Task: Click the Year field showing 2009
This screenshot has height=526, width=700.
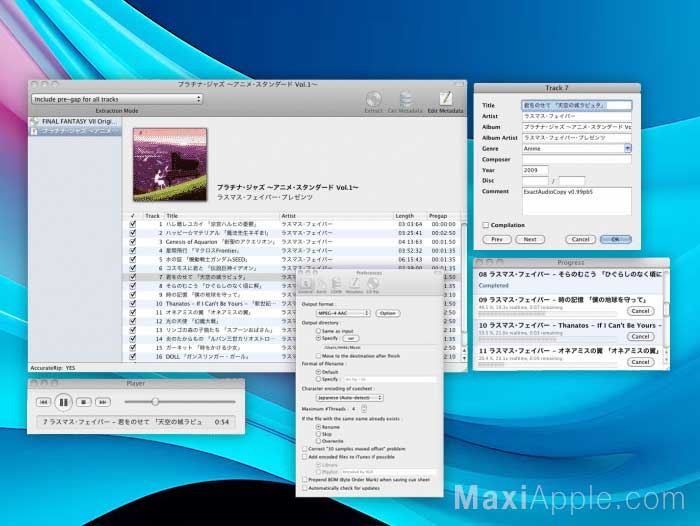Action: [x=535, y=170]
